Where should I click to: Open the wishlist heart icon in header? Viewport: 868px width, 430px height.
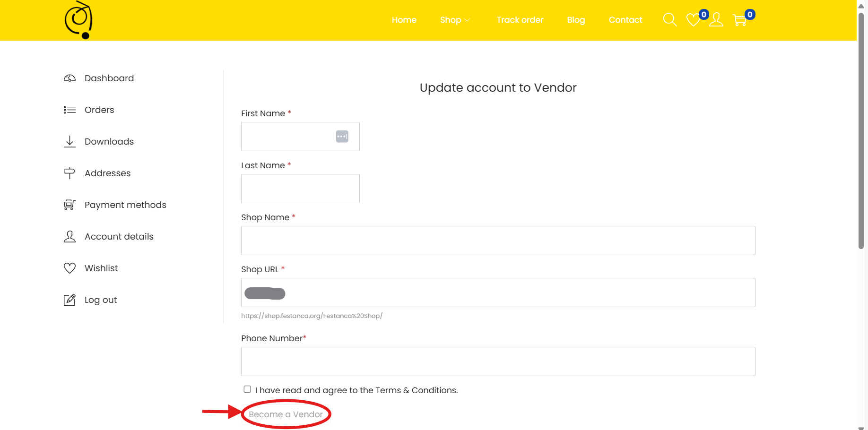coord(693,20)
